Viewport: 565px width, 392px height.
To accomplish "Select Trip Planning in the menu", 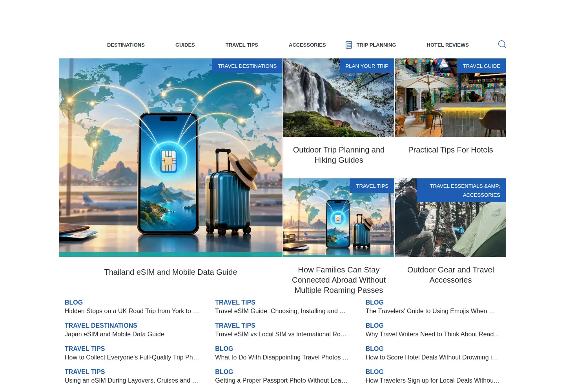I will pos(376,45).
